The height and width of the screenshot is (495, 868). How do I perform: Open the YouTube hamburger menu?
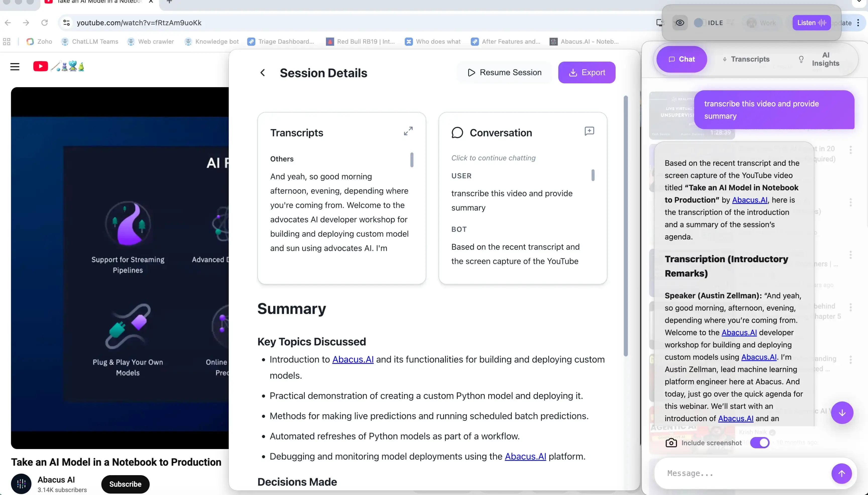15,67
